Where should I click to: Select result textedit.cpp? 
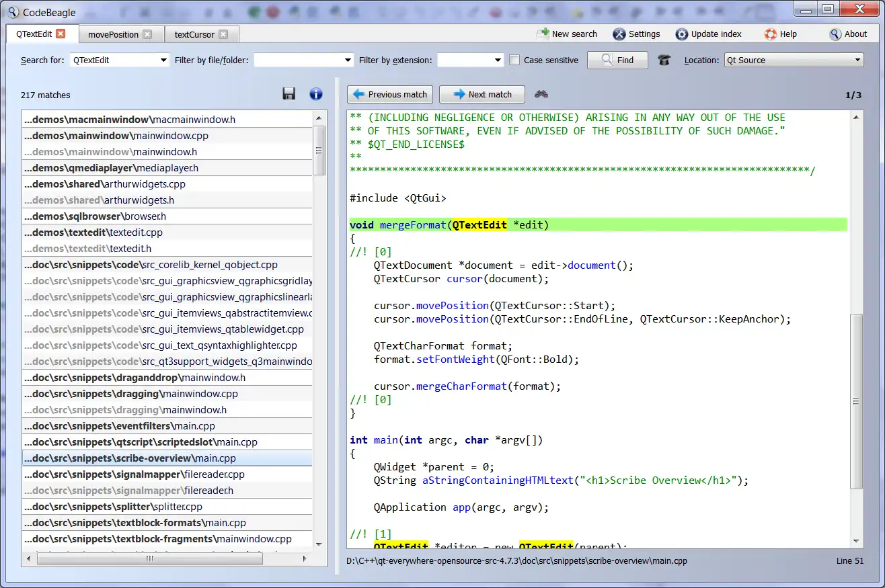click(167, 233)
